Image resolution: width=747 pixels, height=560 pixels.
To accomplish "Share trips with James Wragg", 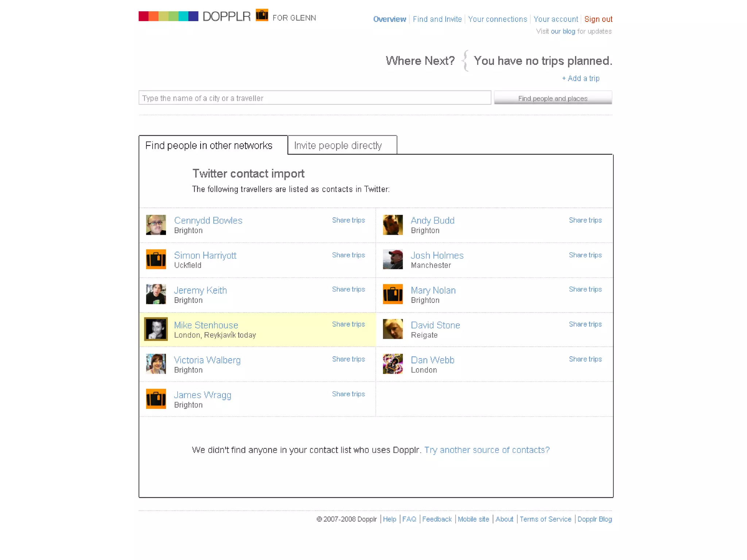I will (348, 394).
